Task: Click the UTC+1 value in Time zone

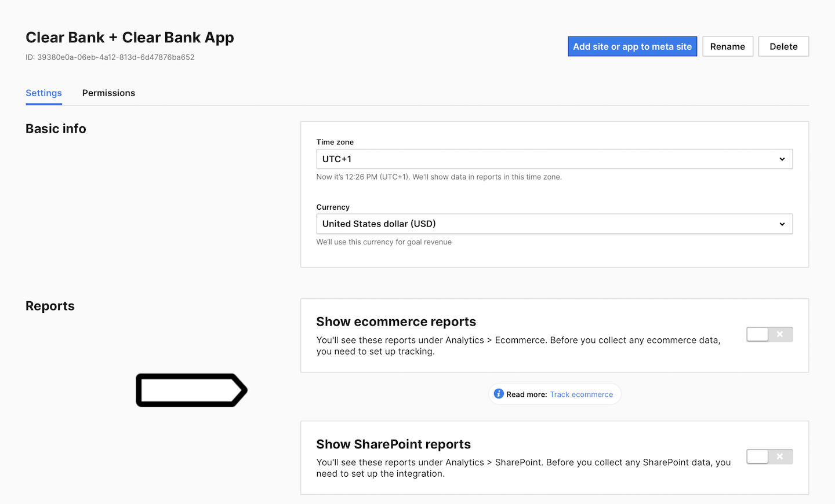Action: 337,159
